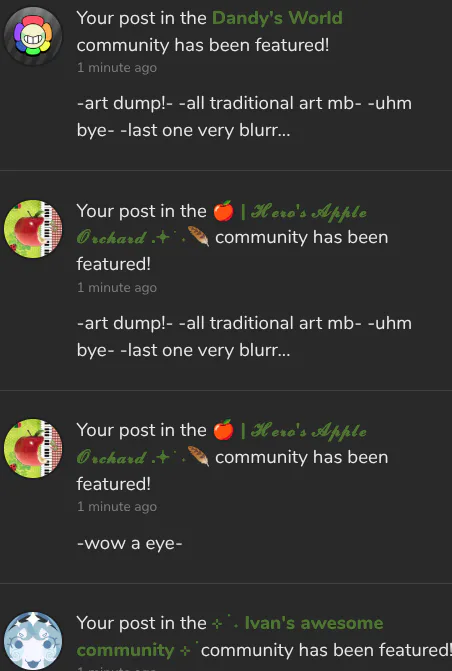Open the Dandy's World rainbow flower avatar
Image resolution: width=452 pixels, height=671 pixels.
33,36
